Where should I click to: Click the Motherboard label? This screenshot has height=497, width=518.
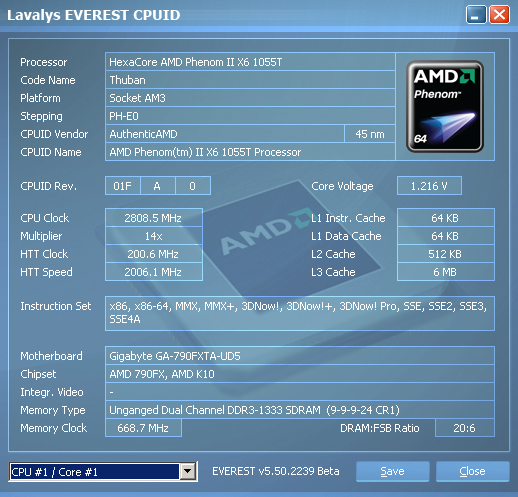[51, 356]
